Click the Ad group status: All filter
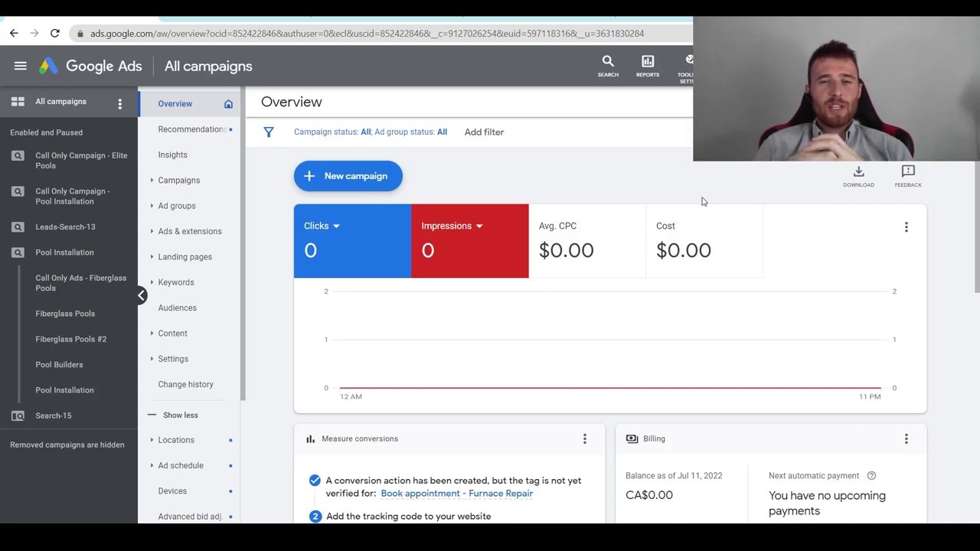The height and width of the screenshot is (551, 980). [x=410, y=132]
